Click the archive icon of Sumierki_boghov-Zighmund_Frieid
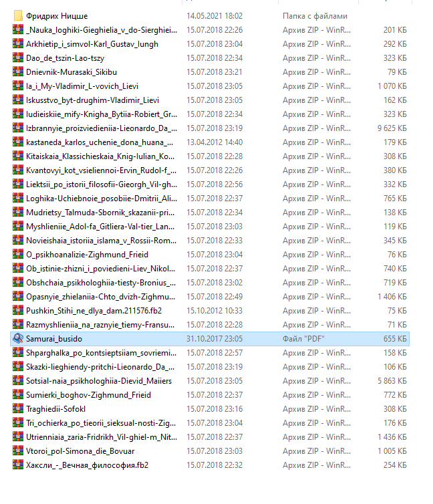The width and height of the screenshot is (433, 504). pos(18,394)
